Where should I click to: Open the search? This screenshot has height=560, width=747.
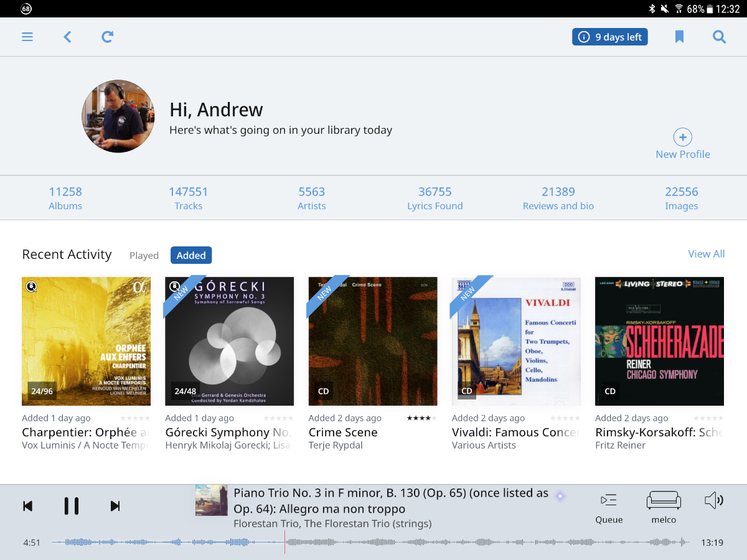point(719,37)
